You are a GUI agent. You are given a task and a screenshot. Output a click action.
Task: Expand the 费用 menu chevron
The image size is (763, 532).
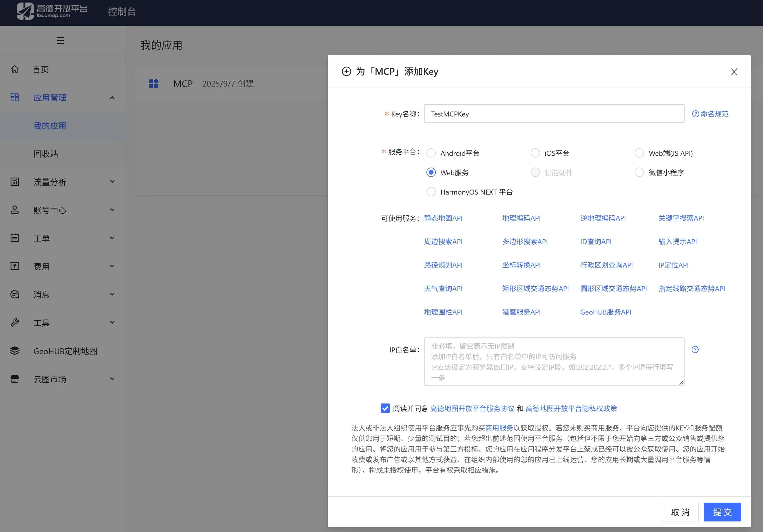[112, 266]
